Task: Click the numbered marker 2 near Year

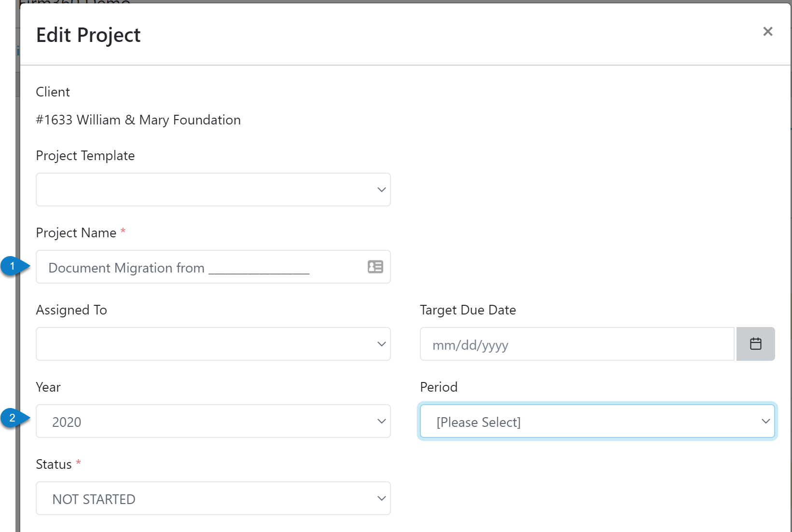Action: [x=11, y=419]
